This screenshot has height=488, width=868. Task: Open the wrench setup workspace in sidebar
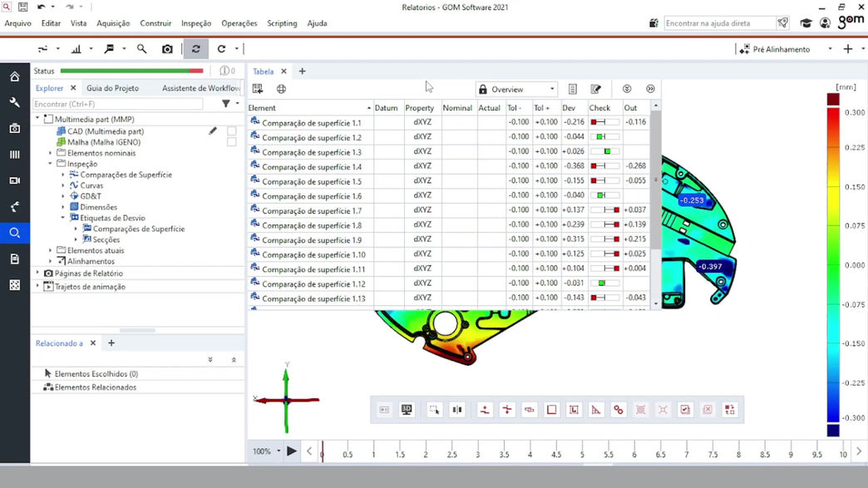[15, 102]
